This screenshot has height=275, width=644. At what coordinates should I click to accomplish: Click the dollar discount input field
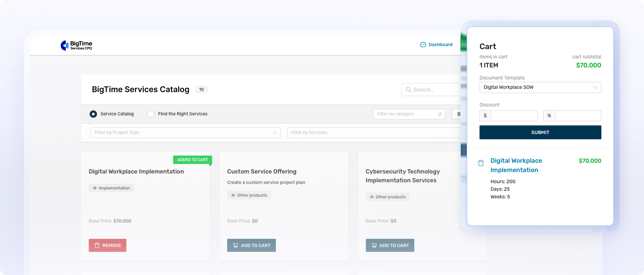[x=514, y=116]
